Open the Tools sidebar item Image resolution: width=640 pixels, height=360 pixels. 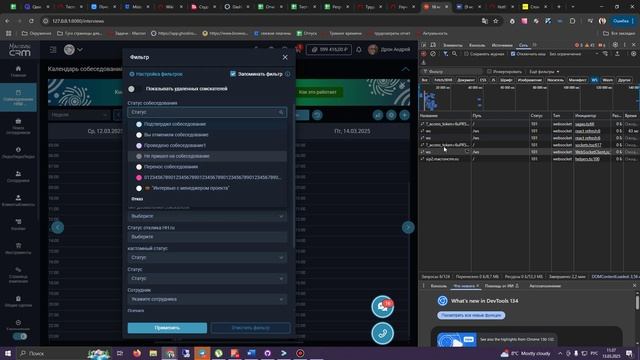click(x=18, y=249)
